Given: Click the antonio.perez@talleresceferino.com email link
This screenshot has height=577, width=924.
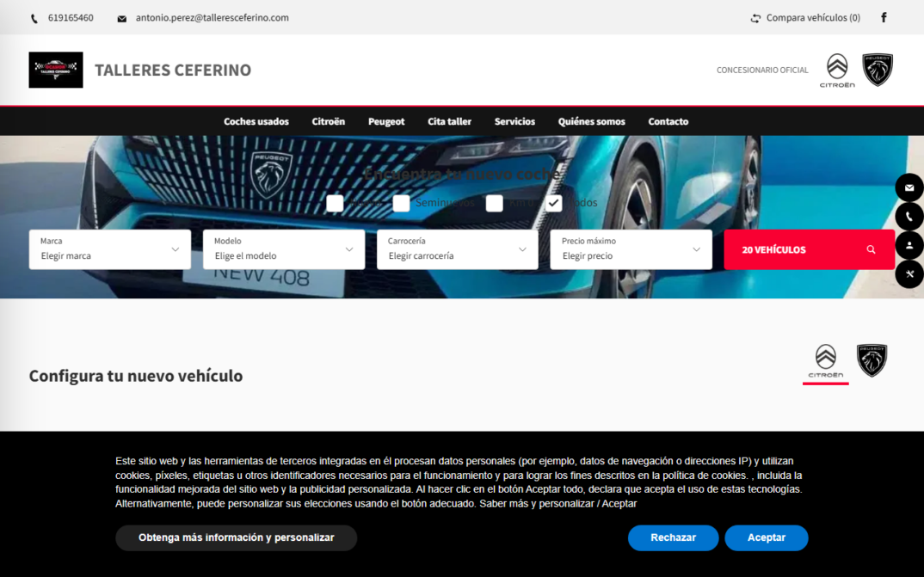Looking at the screenshot, I should click(x=213, y=18).
